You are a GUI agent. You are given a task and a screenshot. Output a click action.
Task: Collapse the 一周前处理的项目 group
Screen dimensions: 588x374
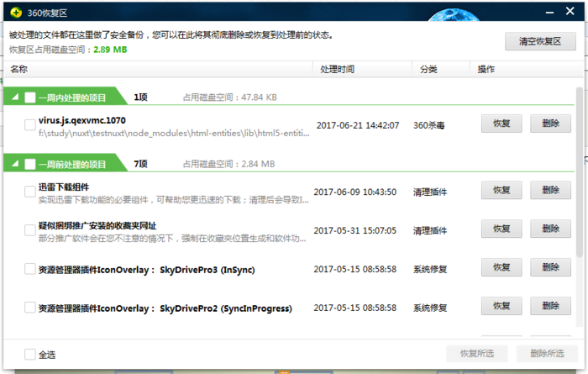(x=15, y=164)
